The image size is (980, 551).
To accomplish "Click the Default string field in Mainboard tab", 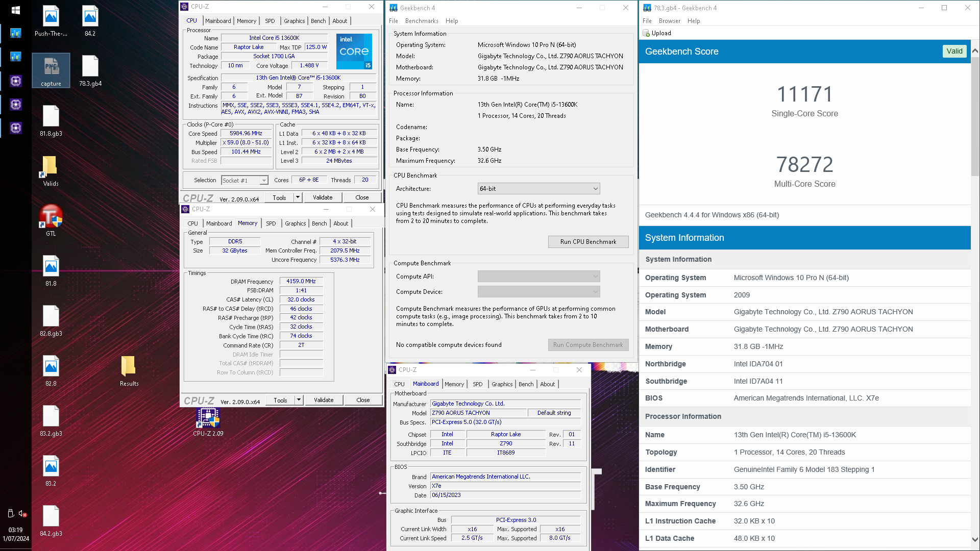I will coord(554,413).
